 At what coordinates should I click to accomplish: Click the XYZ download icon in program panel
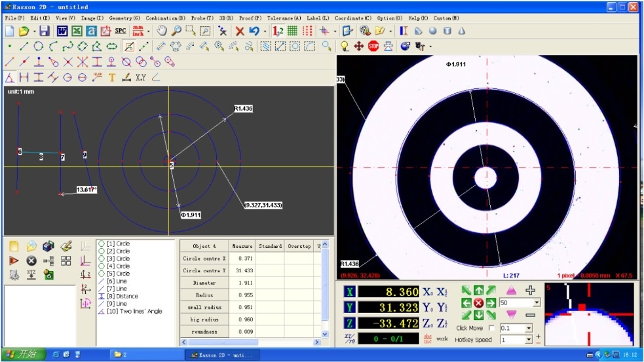click(31, 274)
